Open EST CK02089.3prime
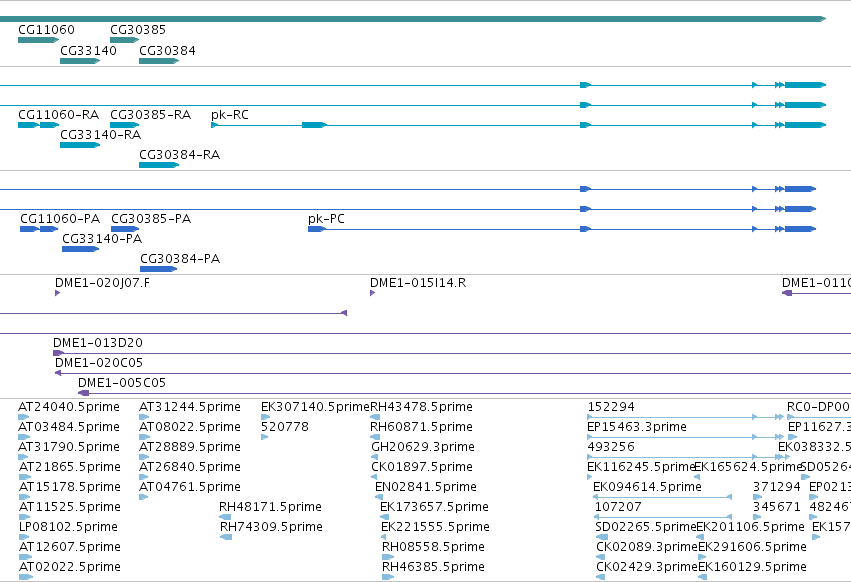The height and width of the screenshot is (582, 851). click(x=647, y=547)
